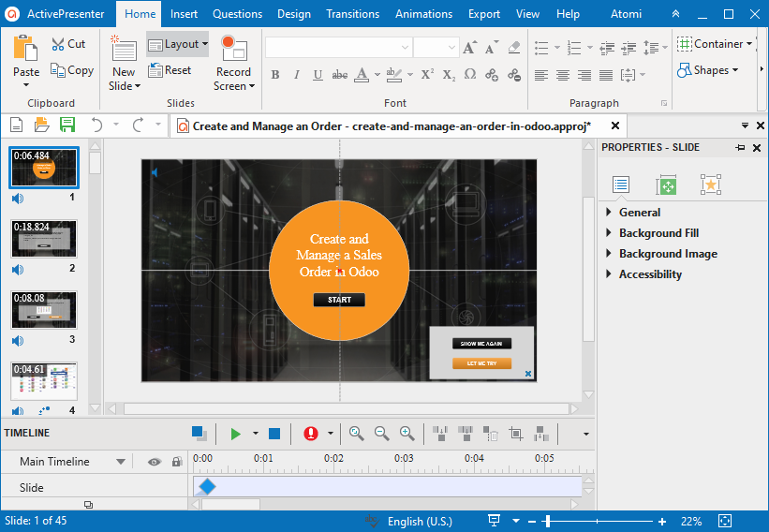The image size is (769, 532).
Task: Open the Shapes dropdown
Action: (x=708, y=70)
